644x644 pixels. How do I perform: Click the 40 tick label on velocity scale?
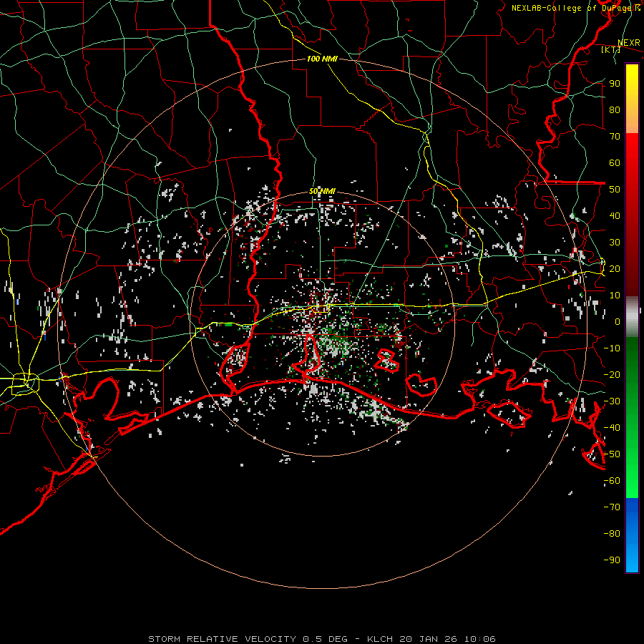[x=615, y=215]
